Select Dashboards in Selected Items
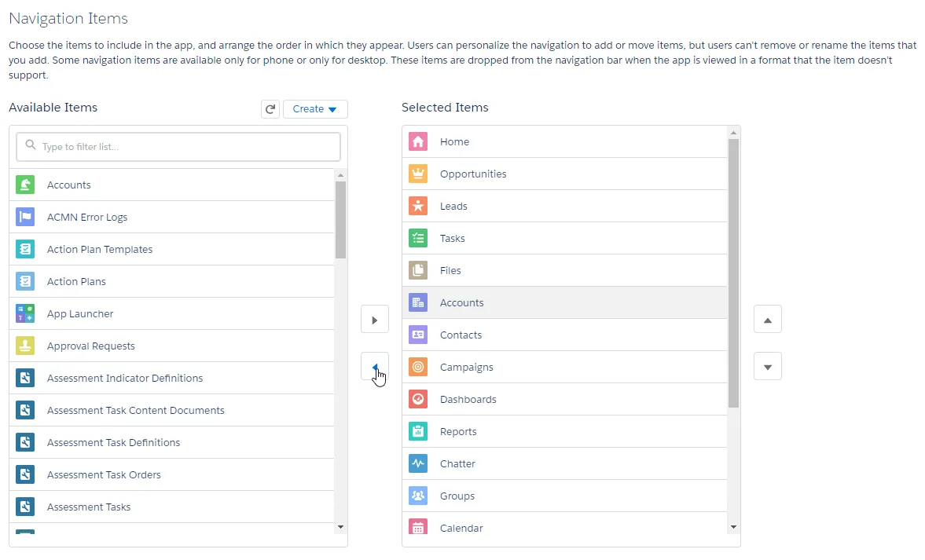 pyautogui.click(x=468, y=399)
